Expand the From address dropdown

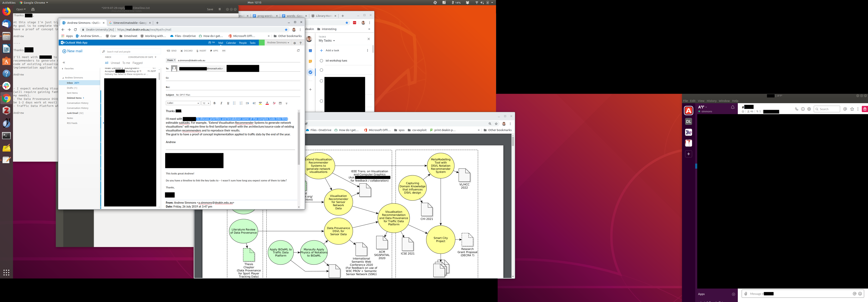point(171,60)
